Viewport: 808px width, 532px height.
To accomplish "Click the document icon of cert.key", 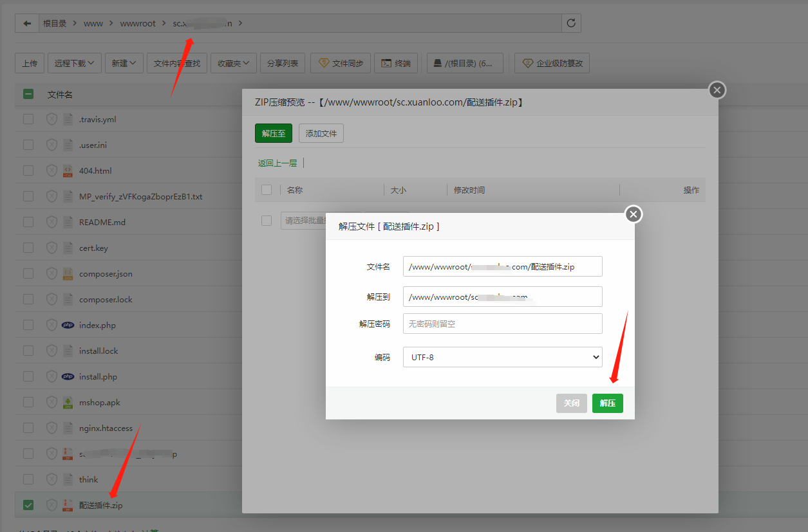I will [68, 248].
